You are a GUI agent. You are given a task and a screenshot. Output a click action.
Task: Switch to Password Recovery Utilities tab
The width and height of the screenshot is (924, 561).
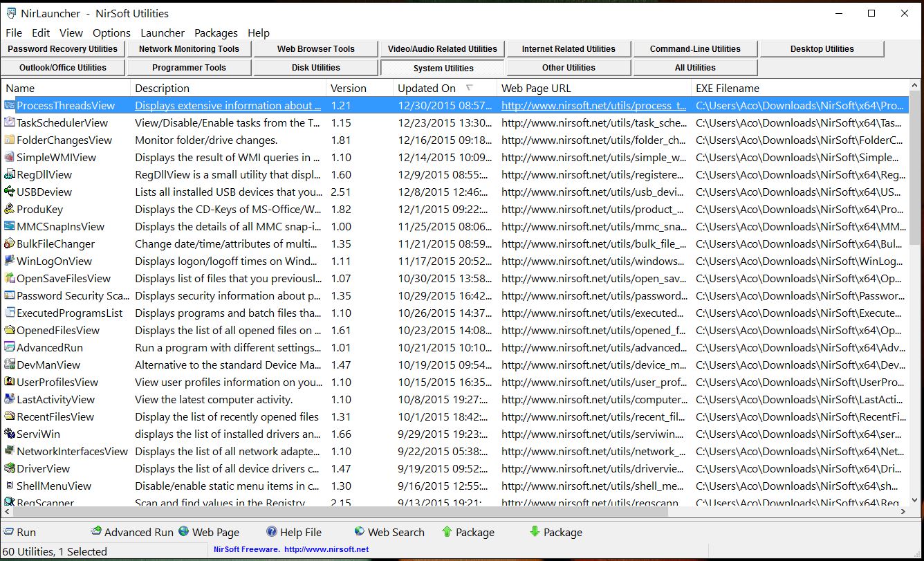[63, 49]
